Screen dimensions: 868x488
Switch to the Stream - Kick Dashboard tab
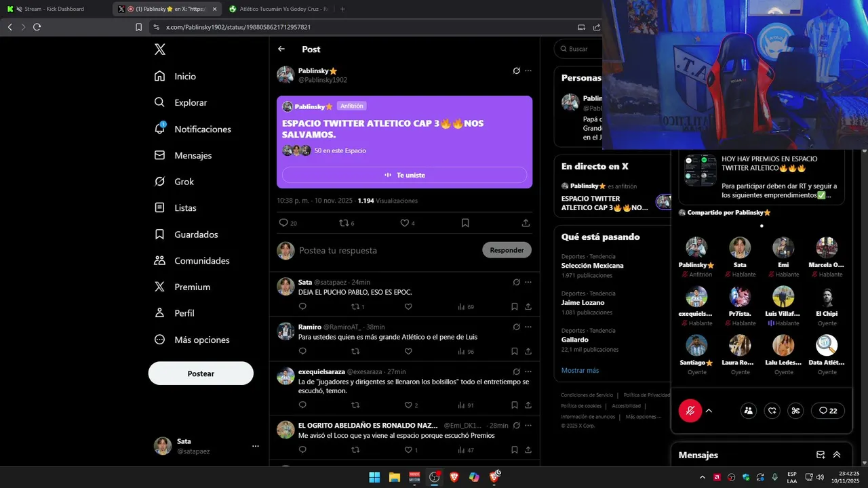pyautogui.click(x=54, y=9)
